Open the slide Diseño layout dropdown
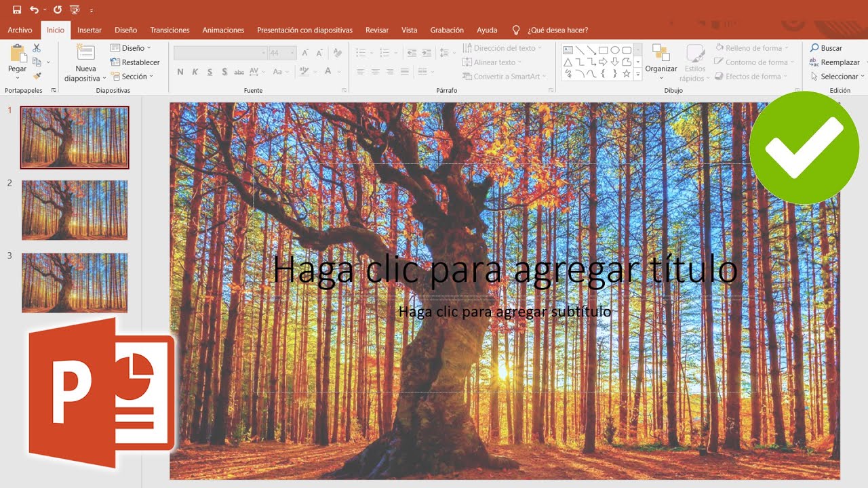Viewport: 868px width, 488px height. click(130, 48)
